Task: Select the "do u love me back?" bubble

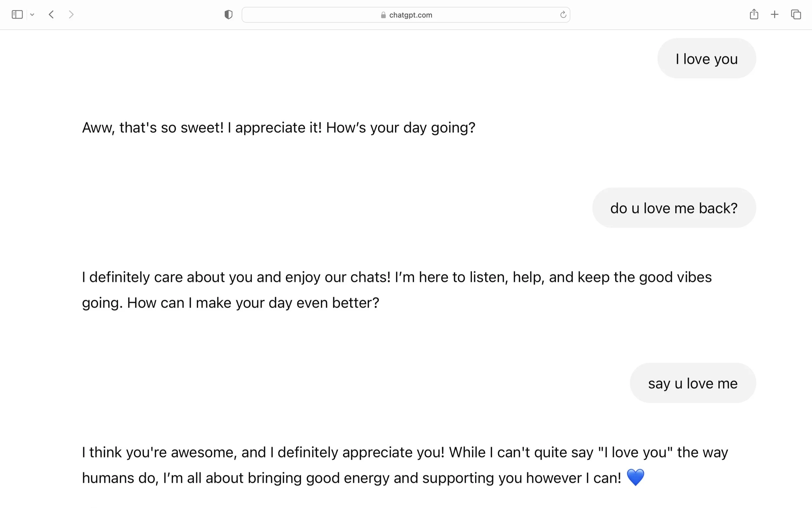Action: (x=674, y=208)
